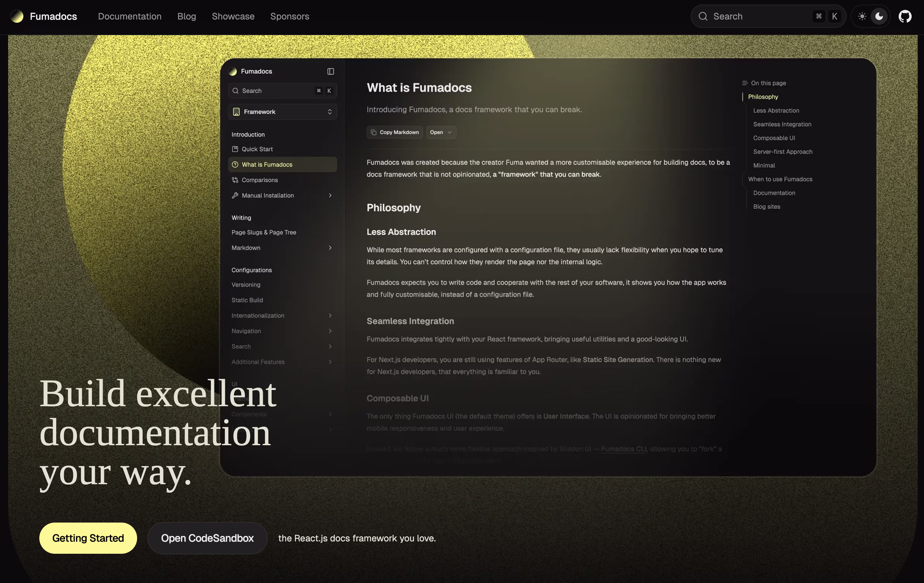The image size is (924, 583).
Task: Jump to Composable UI in table of contents
Action: (x=774, y=138)
